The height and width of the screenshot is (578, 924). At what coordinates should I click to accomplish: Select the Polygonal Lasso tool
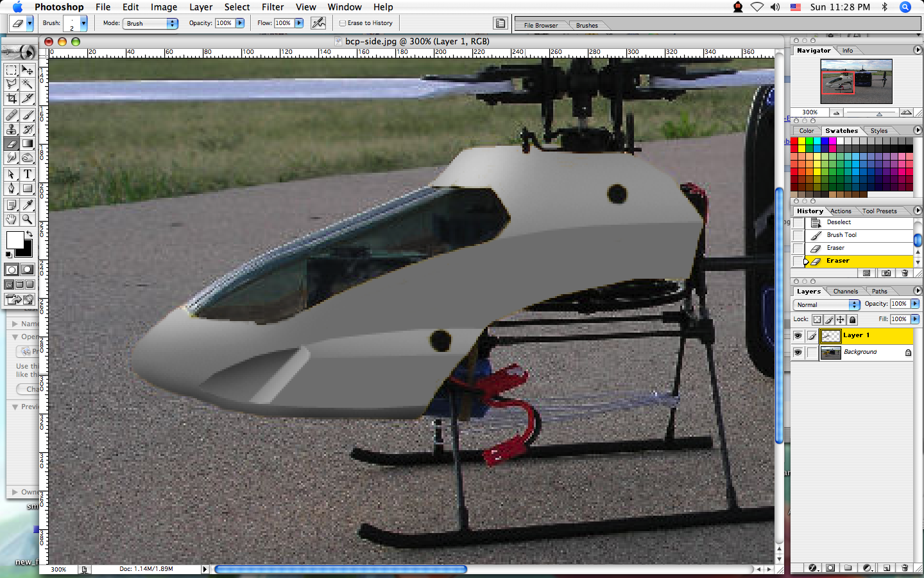point(12,84)
